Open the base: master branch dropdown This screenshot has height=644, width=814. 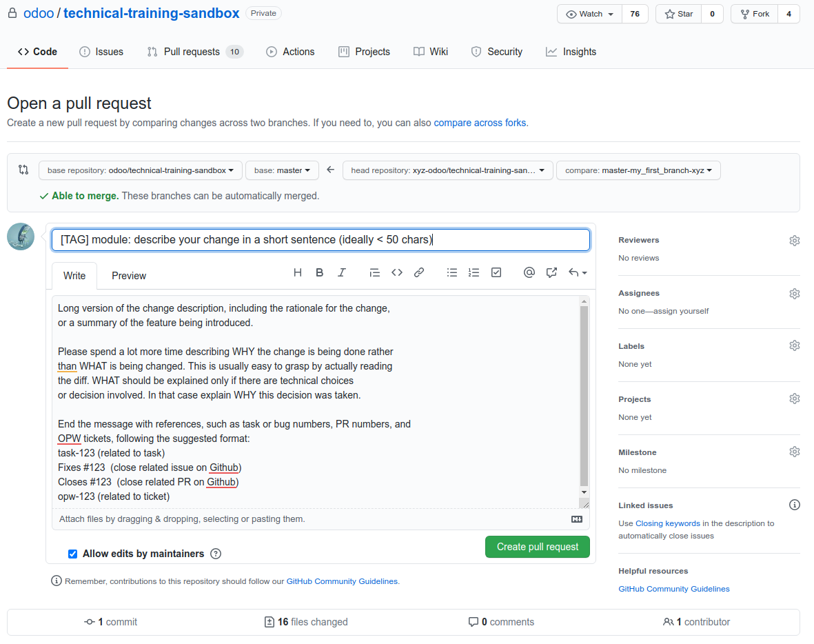(x=282, y=170)
